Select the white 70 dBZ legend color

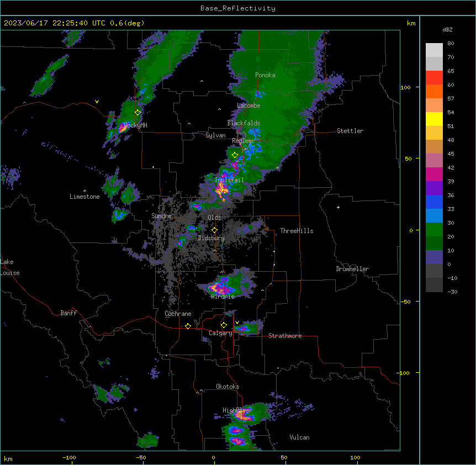coord(434,50)
